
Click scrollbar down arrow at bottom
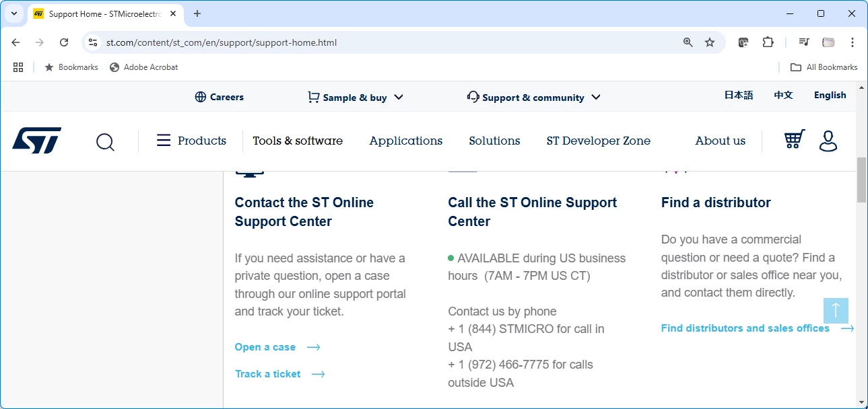pos(861,402)
